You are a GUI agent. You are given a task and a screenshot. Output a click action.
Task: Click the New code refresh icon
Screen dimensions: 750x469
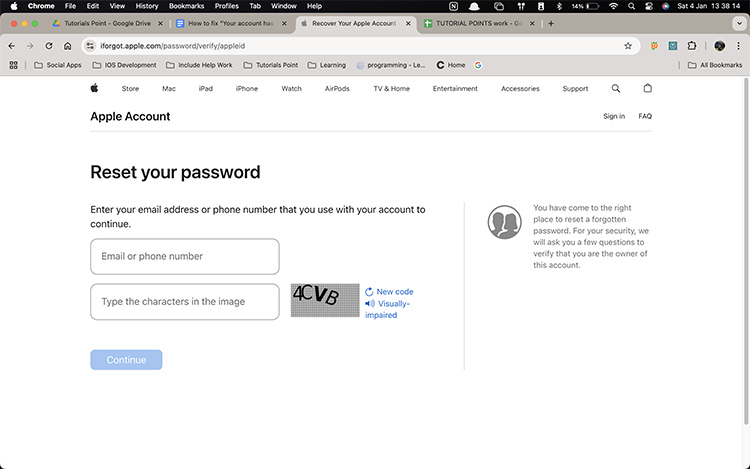(369, 292)
